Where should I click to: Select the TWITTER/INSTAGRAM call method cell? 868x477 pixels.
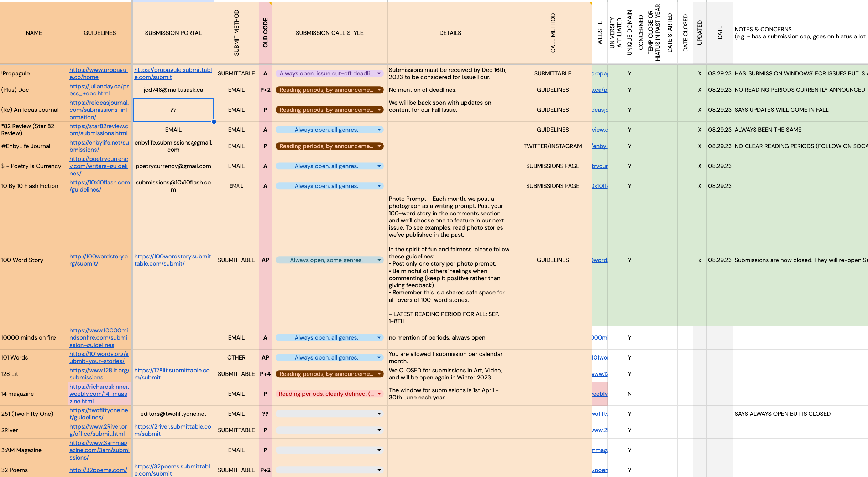[553, 146]
